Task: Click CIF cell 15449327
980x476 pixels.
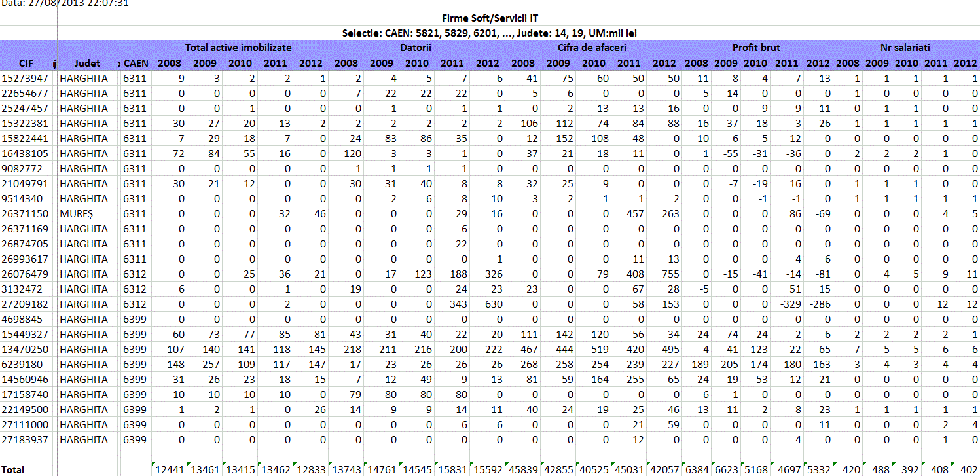Action: click(x=26, y=334)
